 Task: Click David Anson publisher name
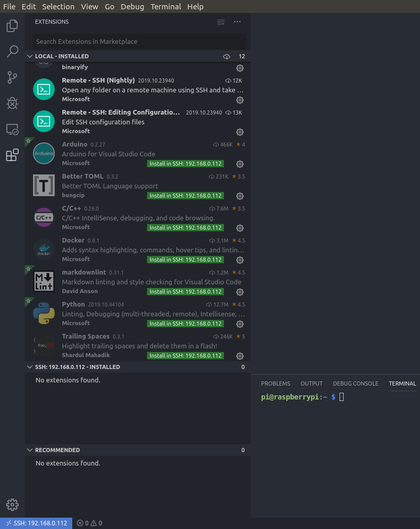tap(79, 291)
